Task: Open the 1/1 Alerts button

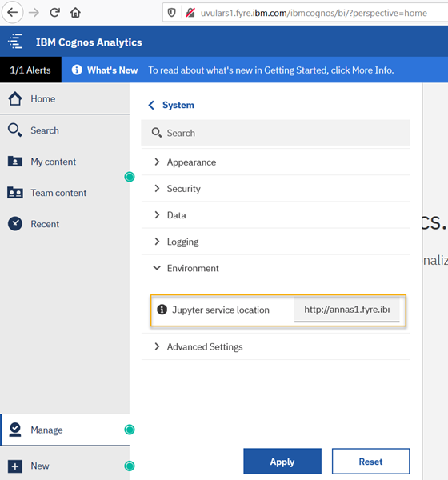Action: click(x=30, y=70)
